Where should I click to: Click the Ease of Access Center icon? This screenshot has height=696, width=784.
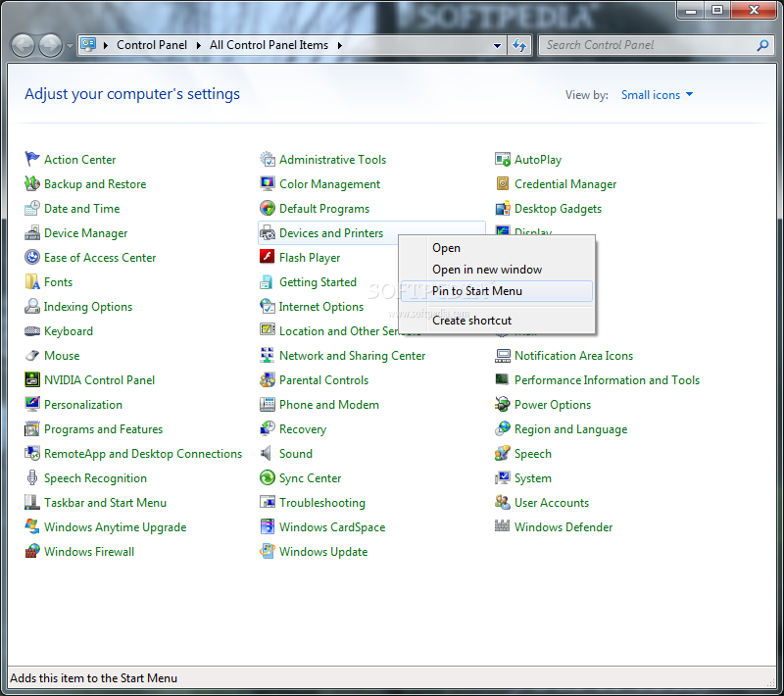32,257
